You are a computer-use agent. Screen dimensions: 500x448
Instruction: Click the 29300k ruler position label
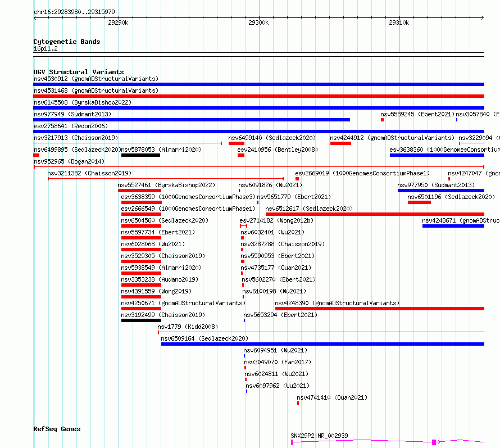point(258,22)
